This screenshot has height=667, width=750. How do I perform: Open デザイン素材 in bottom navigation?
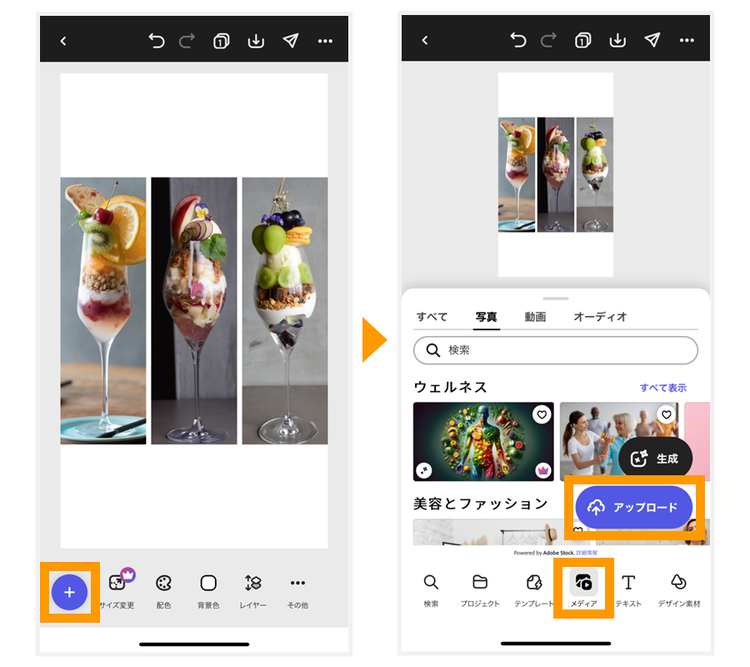[x=679, y=590]
